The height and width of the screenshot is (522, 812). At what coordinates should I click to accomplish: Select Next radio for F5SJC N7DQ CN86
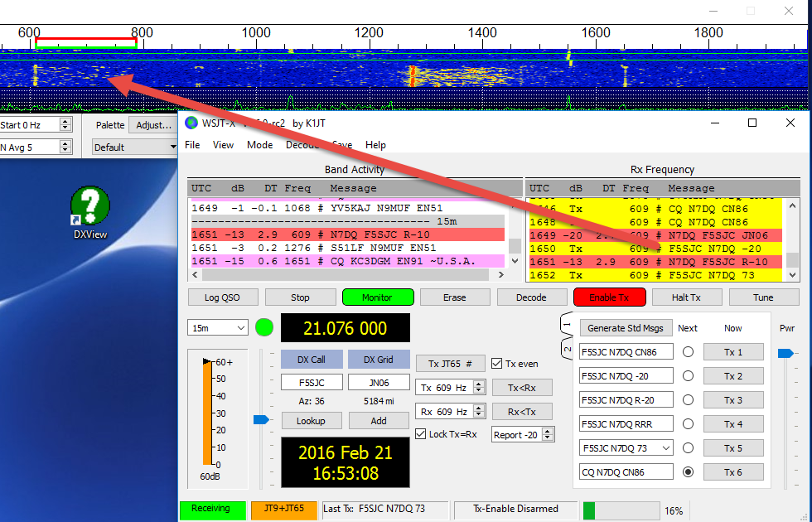(688, 352)
